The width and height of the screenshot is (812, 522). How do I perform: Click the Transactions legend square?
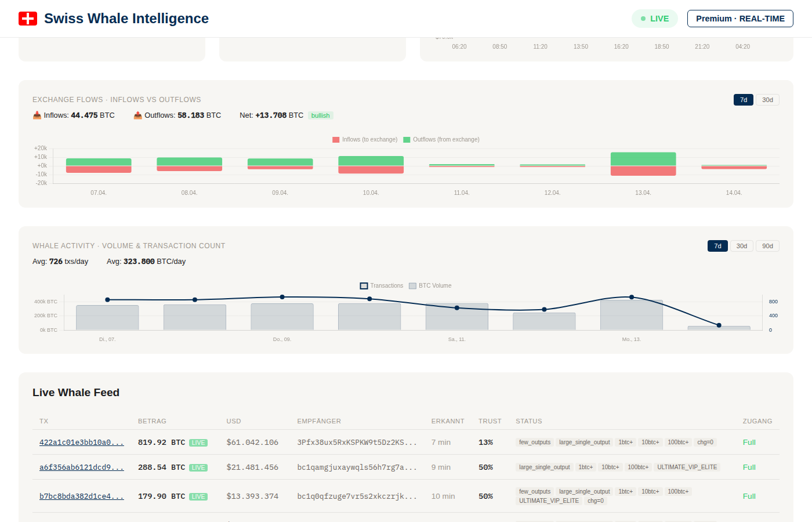point(364,285)
